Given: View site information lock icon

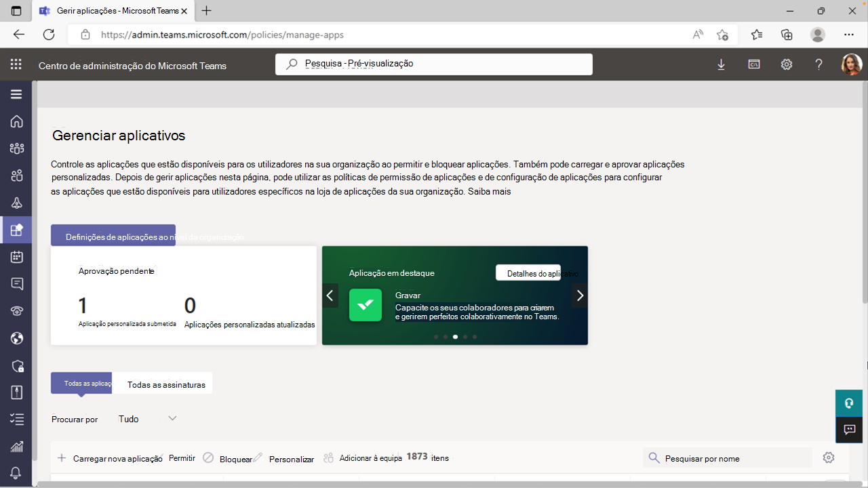Looking at the screenshot, I should point(85,35).
